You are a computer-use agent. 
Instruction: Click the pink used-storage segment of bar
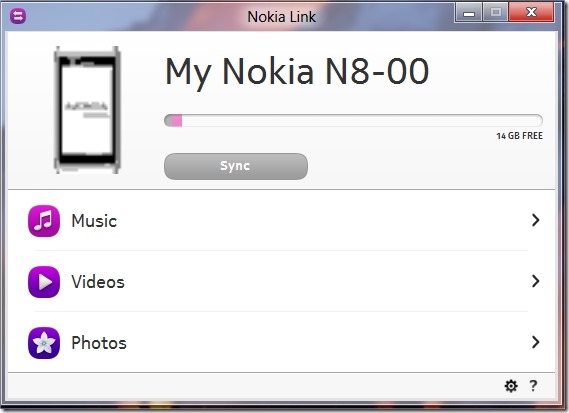pos(177,120)
